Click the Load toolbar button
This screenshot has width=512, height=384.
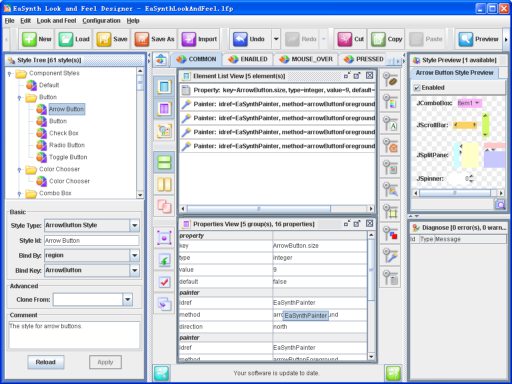[74, 39]
